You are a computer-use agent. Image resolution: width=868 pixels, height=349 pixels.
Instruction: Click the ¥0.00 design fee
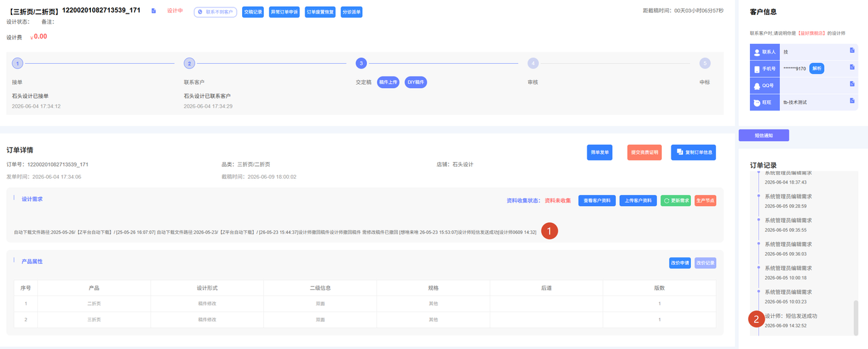40,37
